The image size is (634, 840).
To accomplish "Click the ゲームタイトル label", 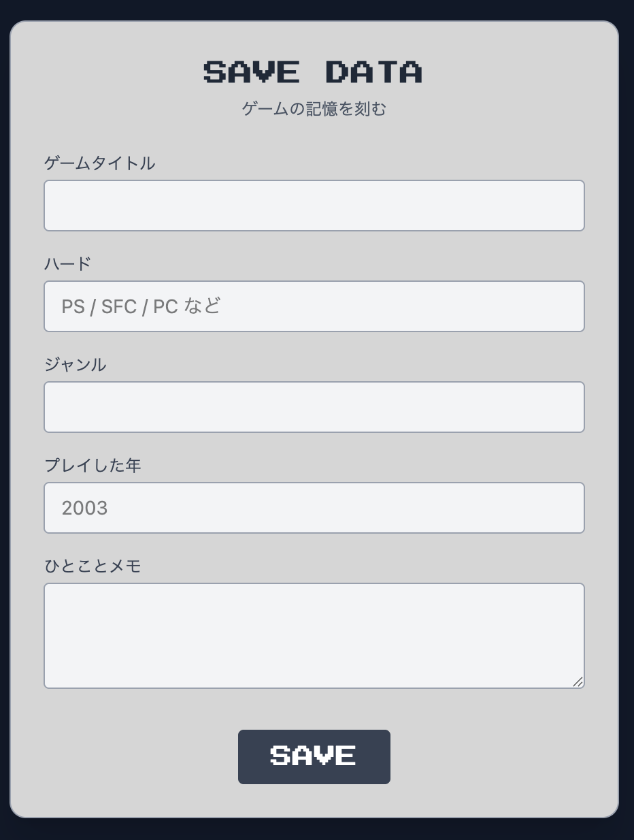I will (x=99, y=163).
